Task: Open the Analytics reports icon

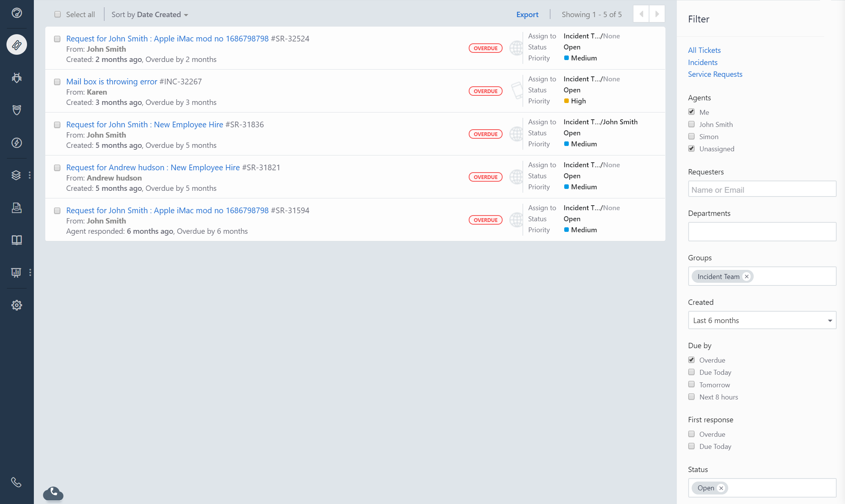Action: tap(16, 273)
